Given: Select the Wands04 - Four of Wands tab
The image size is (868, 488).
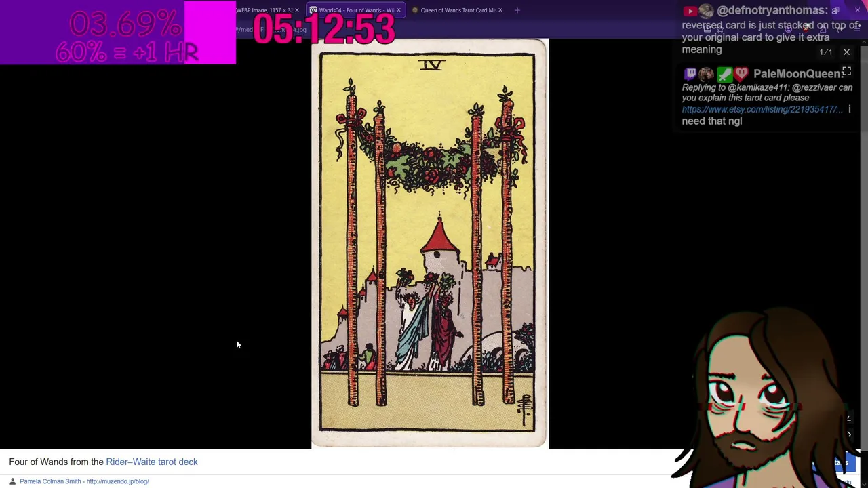Looking at the screenshot, I should click(x=355, y=10).
